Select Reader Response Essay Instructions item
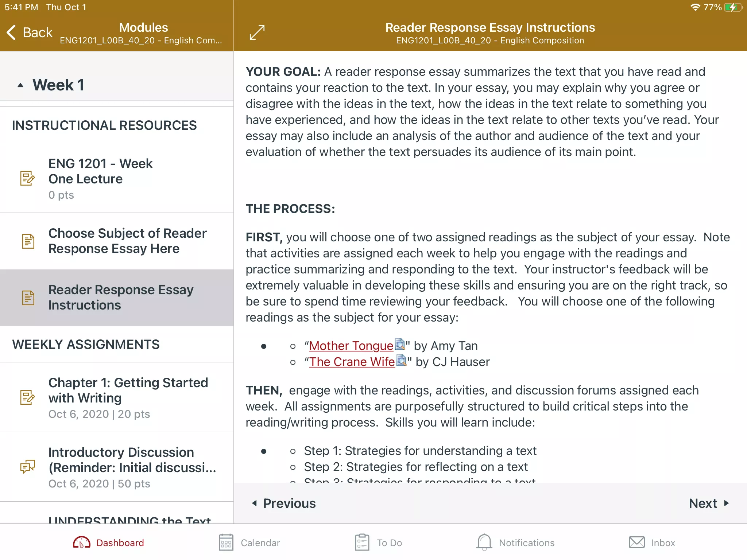This screenshot has width=747, height=560. click(117, 297)
